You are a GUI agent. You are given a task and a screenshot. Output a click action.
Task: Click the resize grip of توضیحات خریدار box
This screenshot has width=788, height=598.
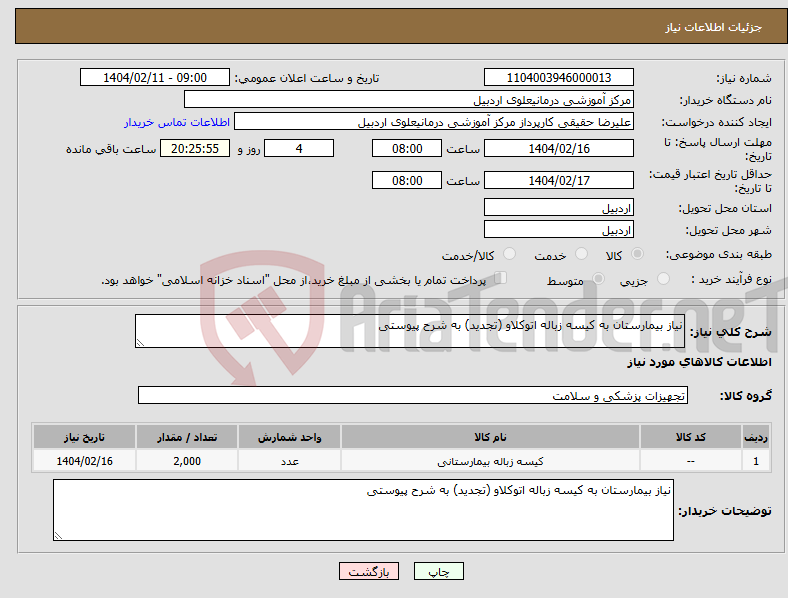58,536
